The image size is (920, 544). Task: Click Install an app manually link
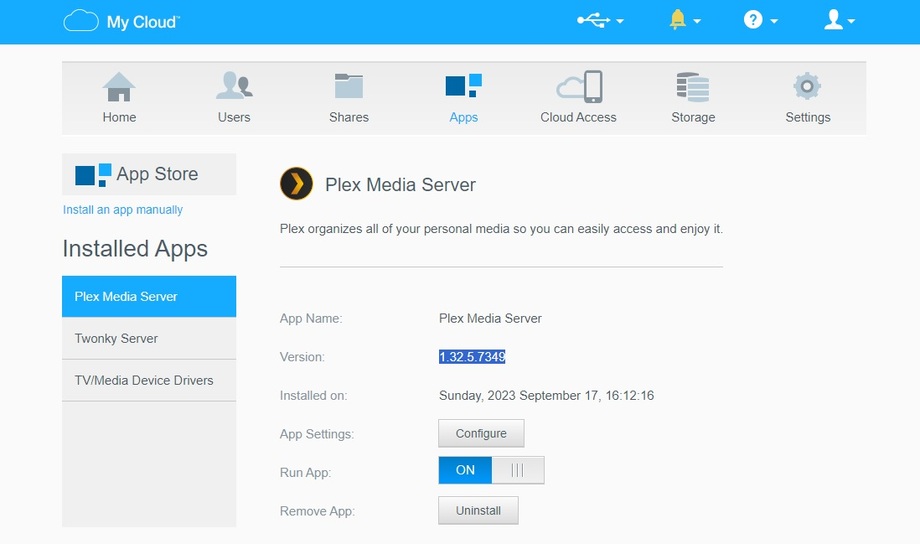click(123, 210)
